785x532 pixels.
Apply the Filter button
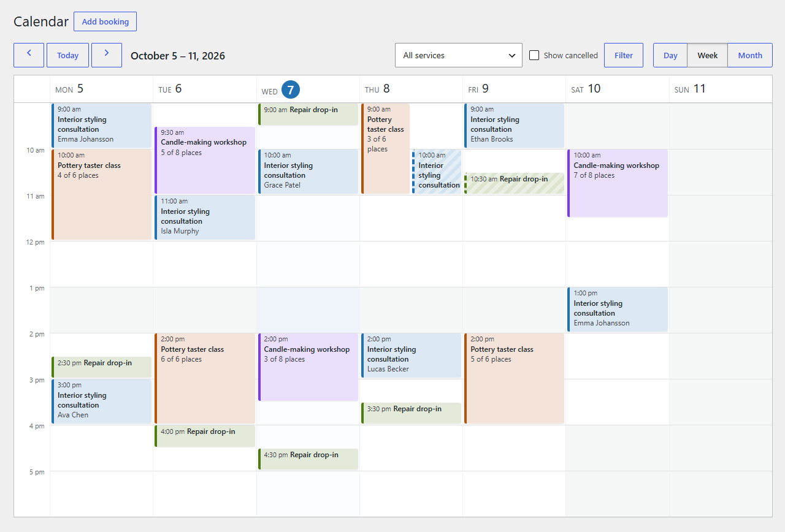(624, 55)
